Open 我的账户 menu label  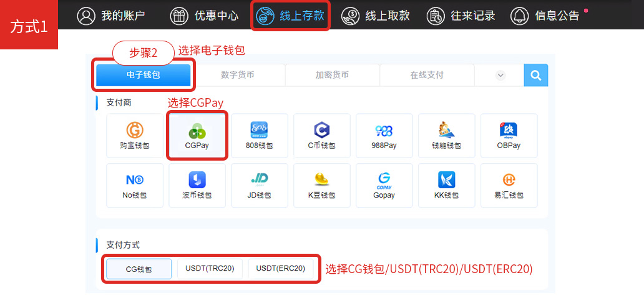pyautogui.click(x=123, y=16)
